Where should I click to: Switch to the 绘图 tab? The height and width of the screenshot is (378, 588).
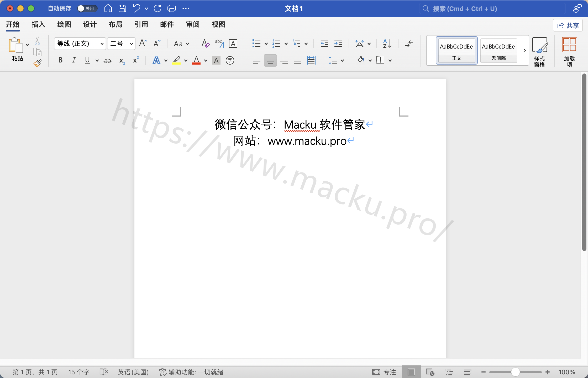point(64,24)
